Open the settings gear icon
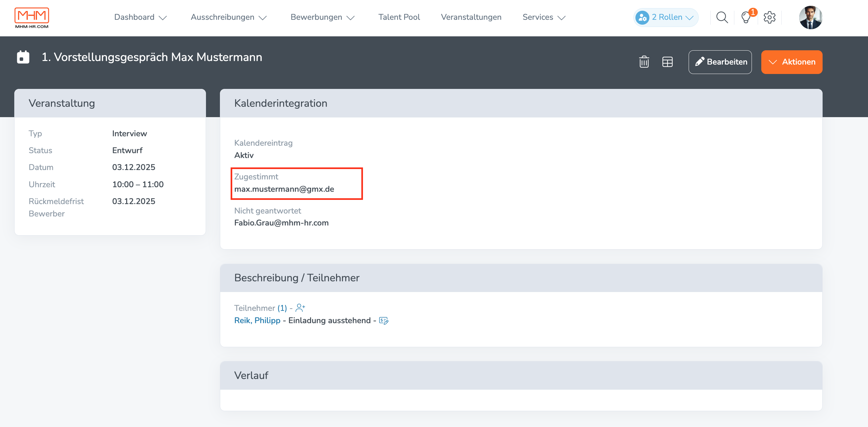The height and width of the screenshot is (427, 868). point(770,17)
